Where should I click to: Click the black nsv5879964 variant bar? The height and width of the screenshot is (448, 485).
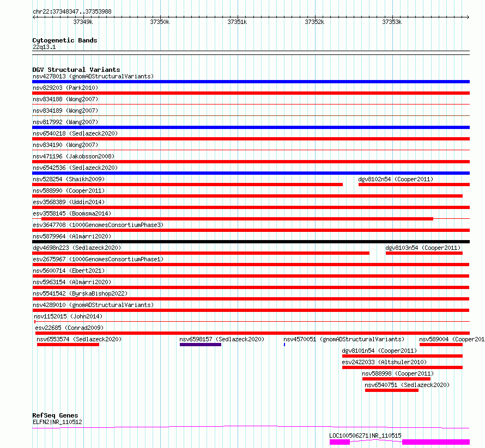251,242
